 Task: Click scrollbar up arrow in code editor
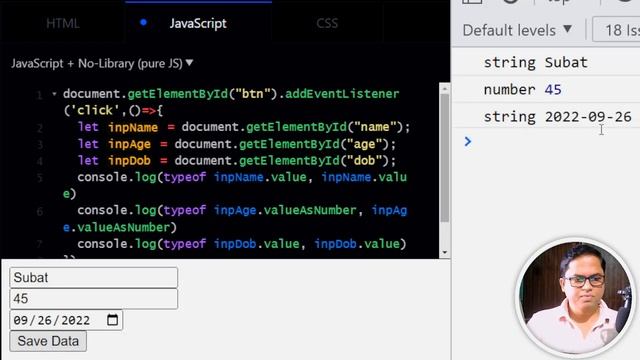444,88
